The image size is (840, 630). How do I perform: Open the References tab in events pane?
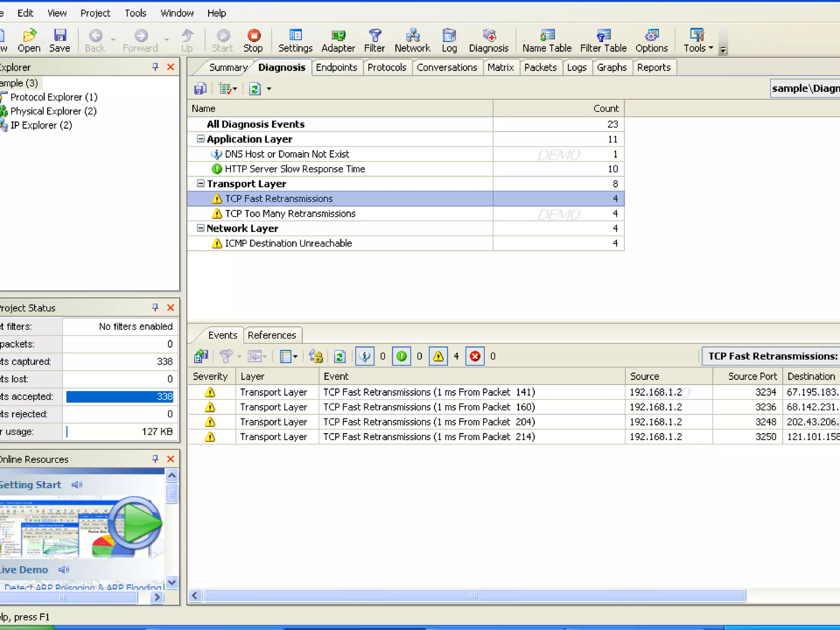click(272, 335)
